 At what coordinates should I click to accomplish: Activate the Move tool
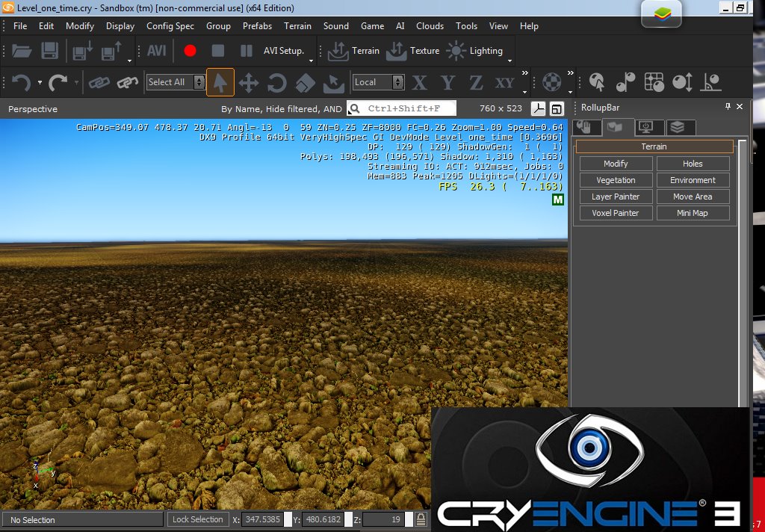coord(249,82)
